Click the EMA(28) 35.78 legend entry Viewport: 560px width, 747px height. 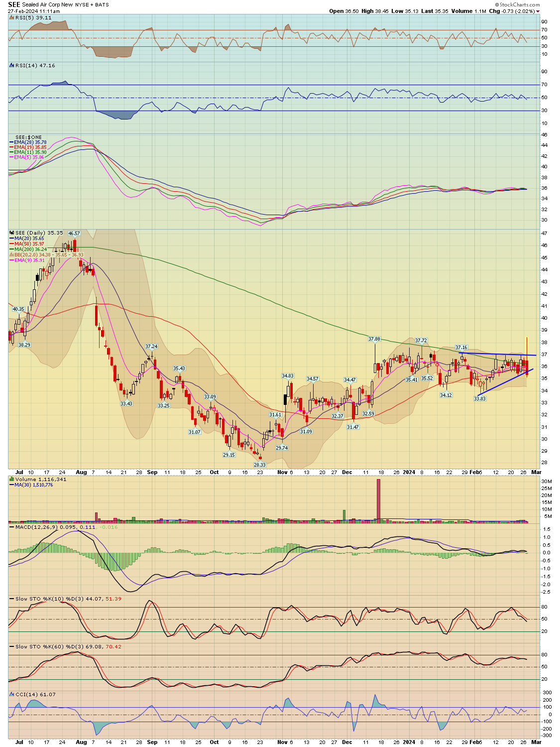click(x=28, y=142)
